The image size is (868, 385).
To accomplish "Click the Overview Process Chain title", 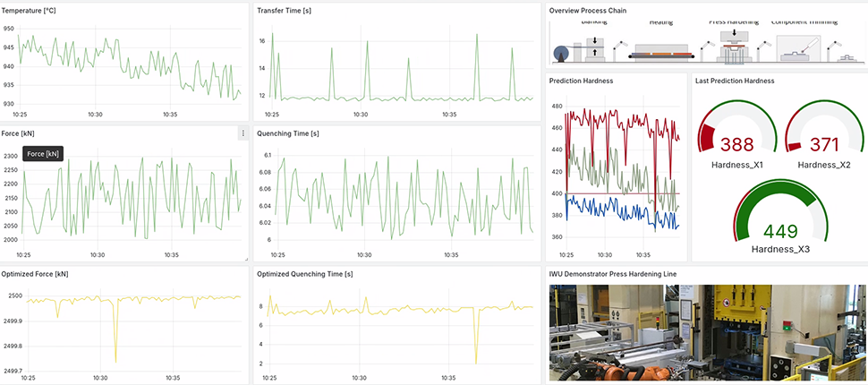I will (x=588, y=11).
